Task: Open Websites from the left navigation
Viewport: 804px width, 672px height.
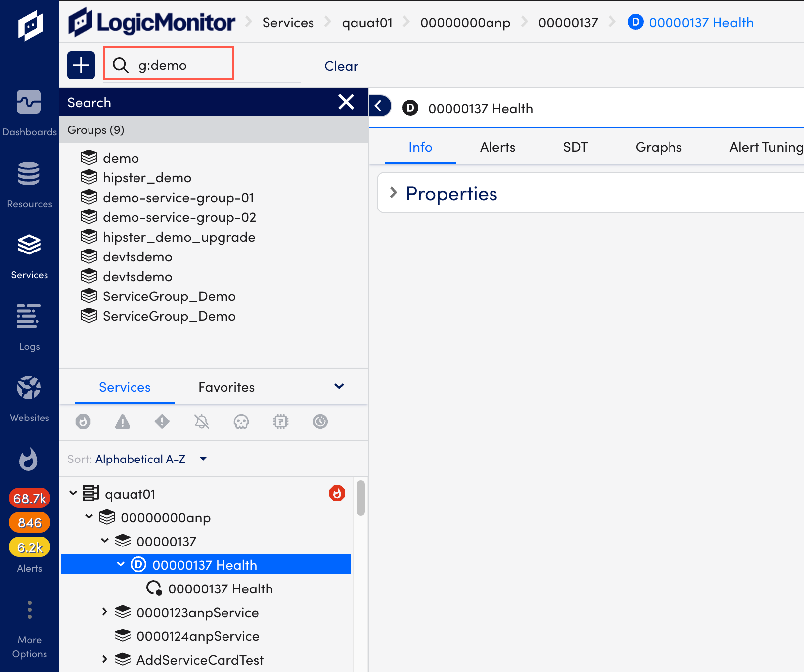Action: 28,398
